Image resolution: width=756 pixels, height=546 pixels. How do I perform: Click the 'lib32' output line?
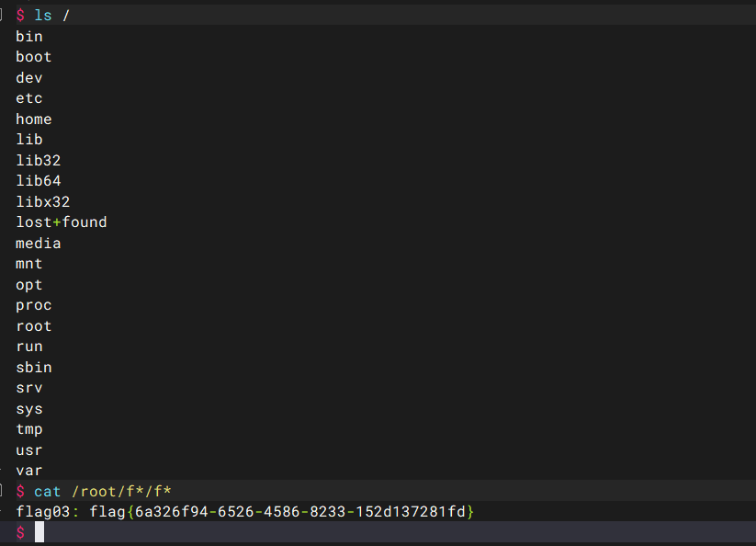click(x=38, y=160)
